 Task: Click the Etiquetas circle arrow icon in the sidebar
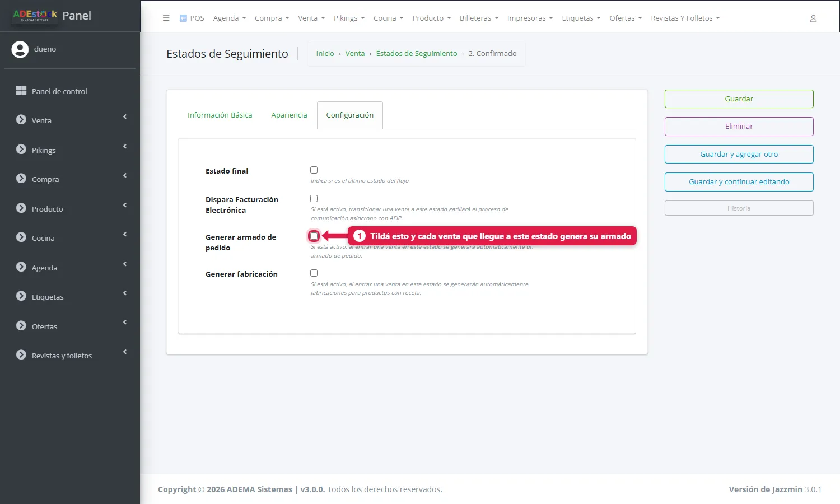point(21,296)
